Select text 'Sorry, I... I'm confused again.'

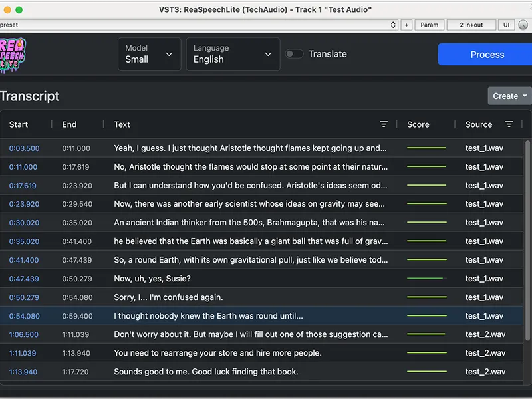tap(168, 297)
